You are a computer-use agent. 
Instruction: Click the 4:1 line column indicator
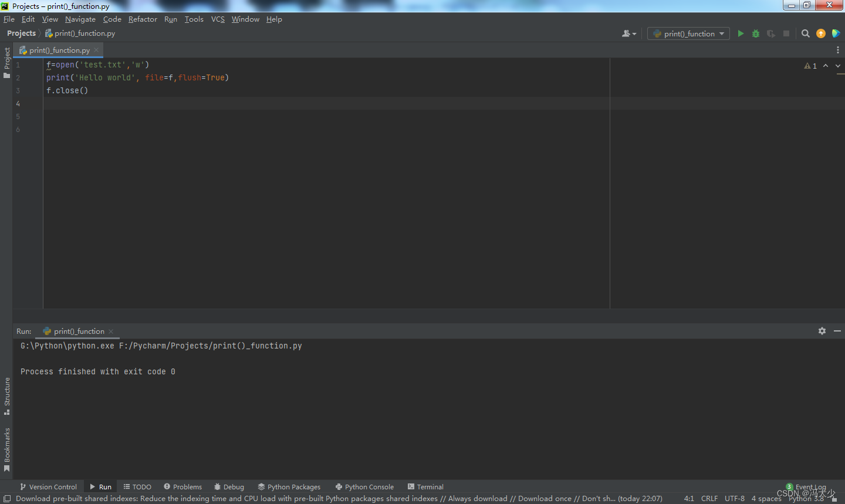tap(689, 499)
